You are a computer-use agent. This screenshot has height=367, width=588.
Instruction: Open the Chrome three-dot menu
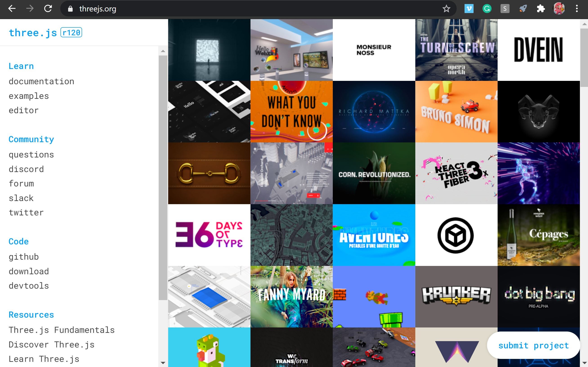(577, 9)
